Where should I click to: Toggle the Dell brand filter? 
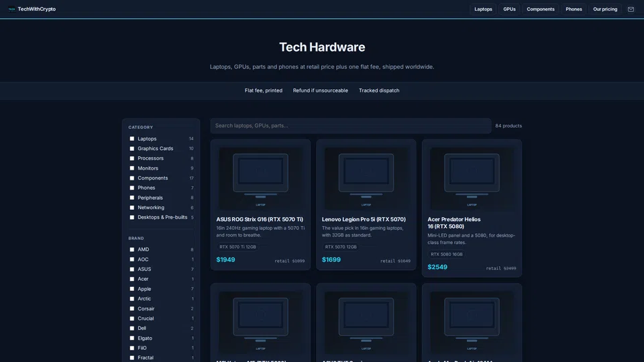[132, 328]
